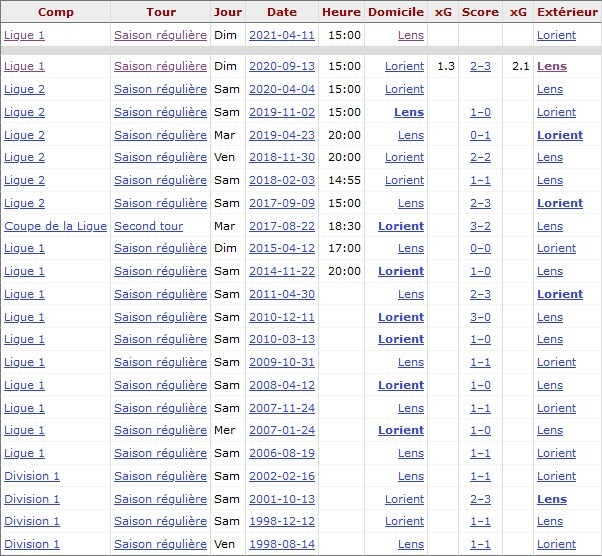Screen dimensions: 602x556
Task: Open the 2017-08-22 date link
Action: pos(282,227)
